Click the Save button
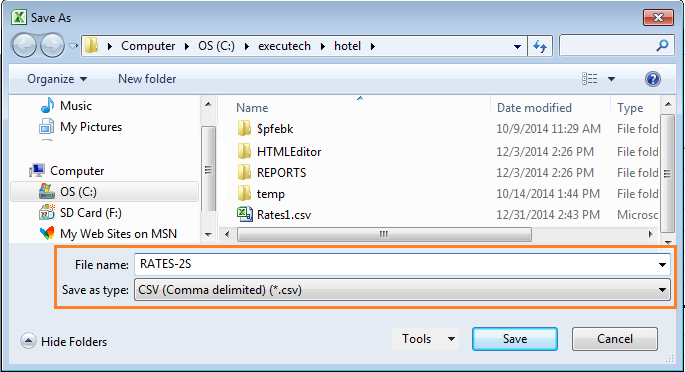Image resolution: width=685 pixels, height=372 pixels. (x=515, y=339)
